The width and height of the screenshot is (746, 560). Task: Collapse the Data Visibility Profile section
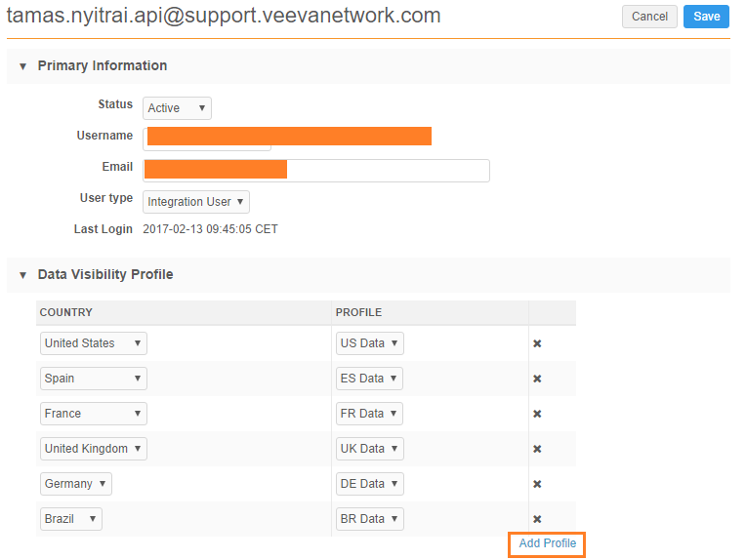pos(23,275)
